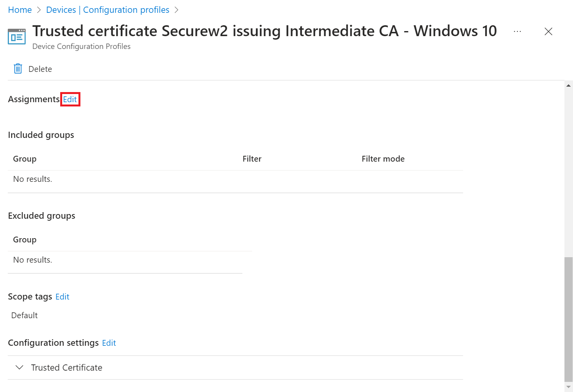This screenshot has height=392, width=573.
Task: Click the scrollbar up arrow
Action: point(569,85)
